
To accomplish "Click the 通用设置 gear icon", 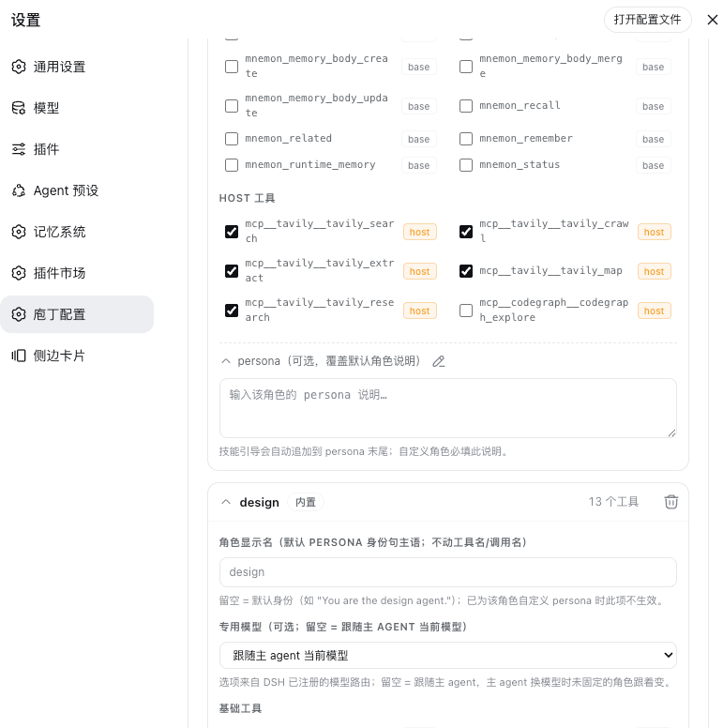I will tap(19, 67).
